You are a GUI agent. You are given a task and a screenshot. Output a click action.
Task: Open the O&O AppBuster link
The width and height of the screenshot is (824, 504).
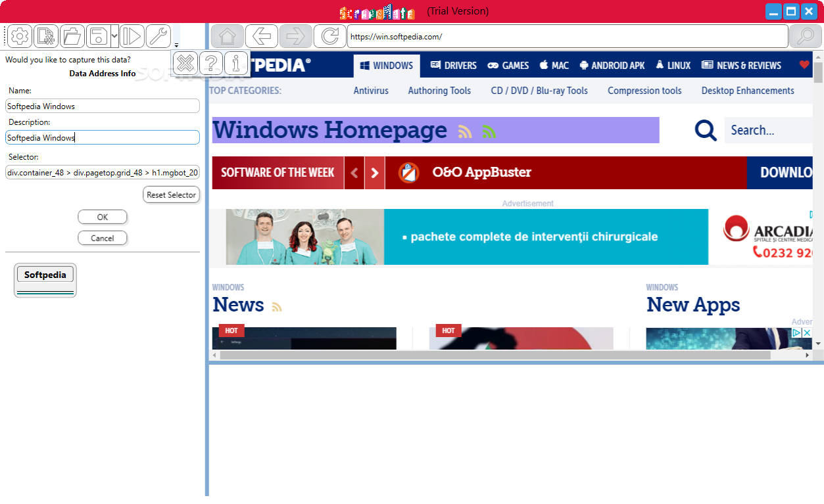pyautogui.click(x=481, y=173)
